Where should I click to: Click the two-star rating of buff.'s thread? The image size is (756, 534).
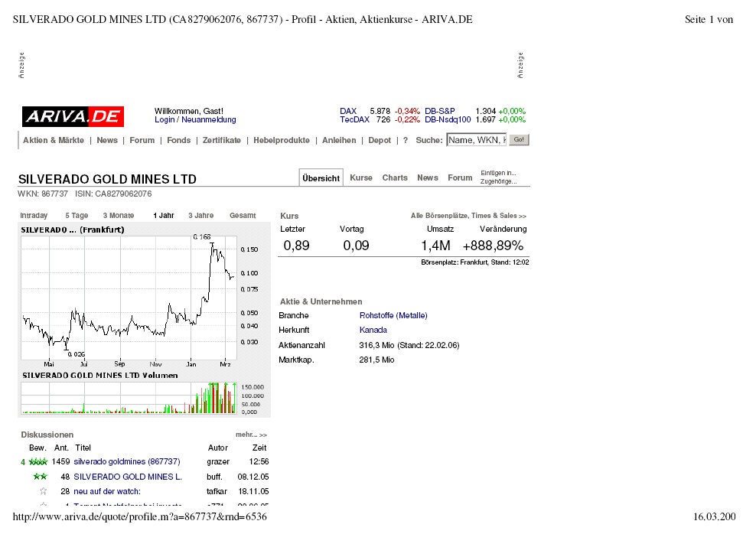(40, 477)
